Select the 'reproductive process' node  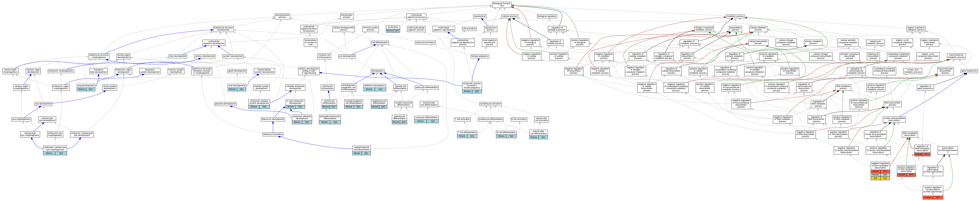(x=491, y=29)
